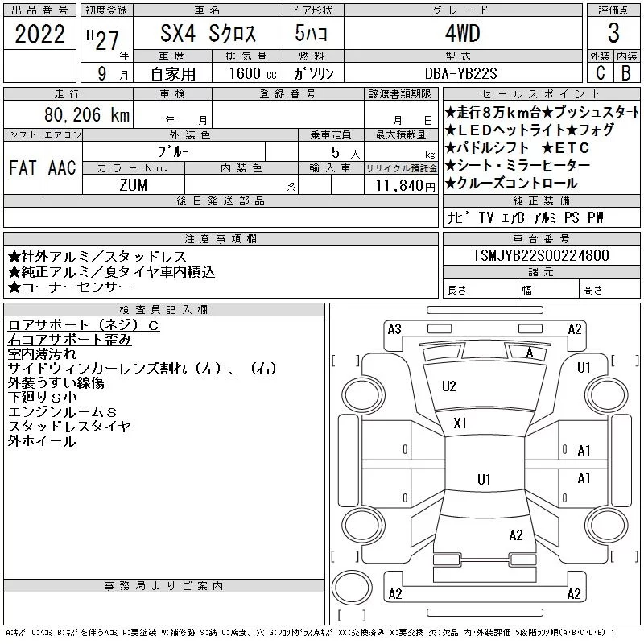Click the interior grade B cell
Viewport: 644px width, 644px height.
(627, 72)
